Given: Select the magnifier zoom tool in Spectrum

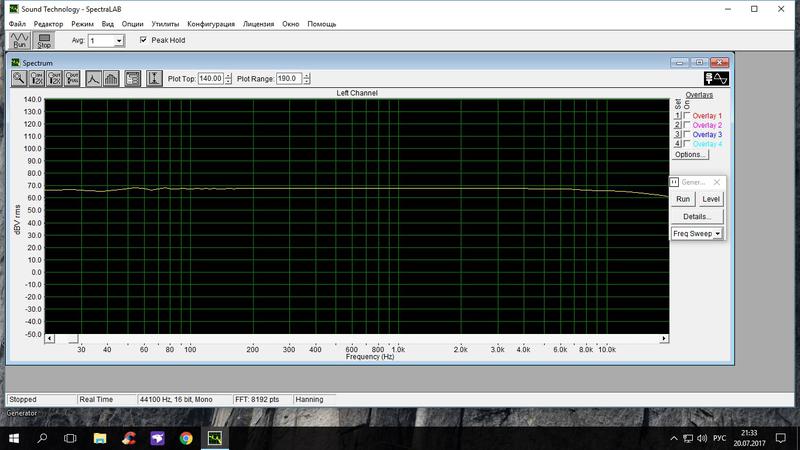Looking at the screenshot, I should pyautogui.click(x=19, y=79).
